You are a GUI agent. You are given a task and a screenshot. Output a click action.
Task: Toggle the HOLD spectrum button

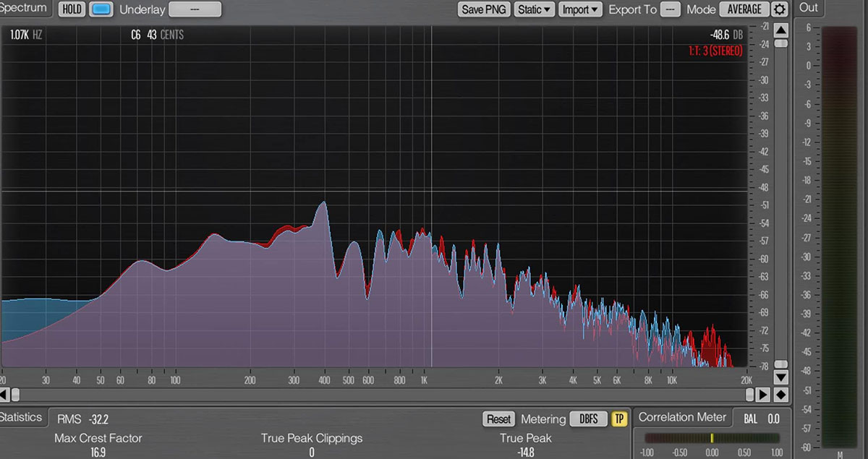(72, 9)
